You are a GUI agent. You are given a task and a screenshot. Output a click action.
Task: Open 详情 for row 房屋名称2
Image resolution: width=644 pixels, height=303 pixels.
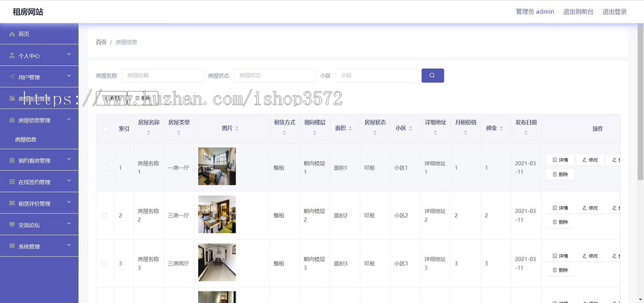(560, 208)
